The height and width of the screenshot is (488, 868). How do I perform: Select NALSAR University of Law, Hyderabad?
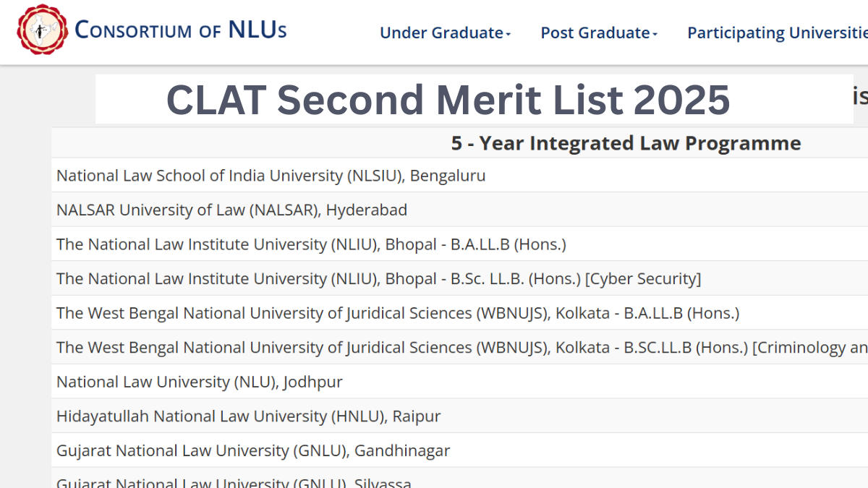pyautogui.click(x=232, y=210)
